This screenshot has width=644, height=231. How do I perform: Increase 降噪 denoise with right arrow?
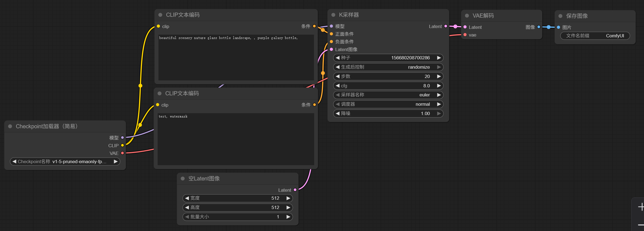(439, 113)
